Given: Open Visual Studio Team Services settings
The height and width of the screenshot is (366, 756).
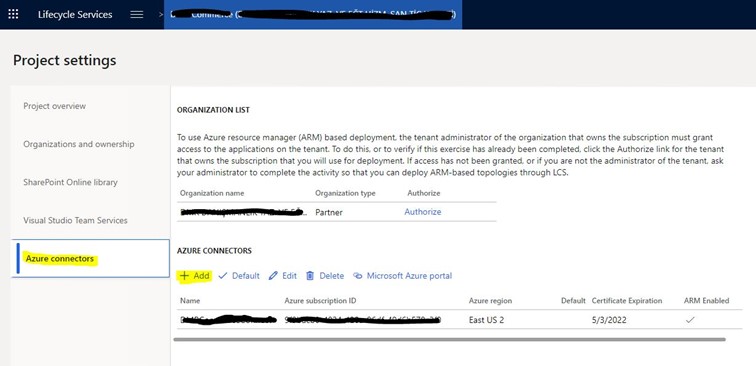Looking at the screenshot, I should [x=75, y=220].
